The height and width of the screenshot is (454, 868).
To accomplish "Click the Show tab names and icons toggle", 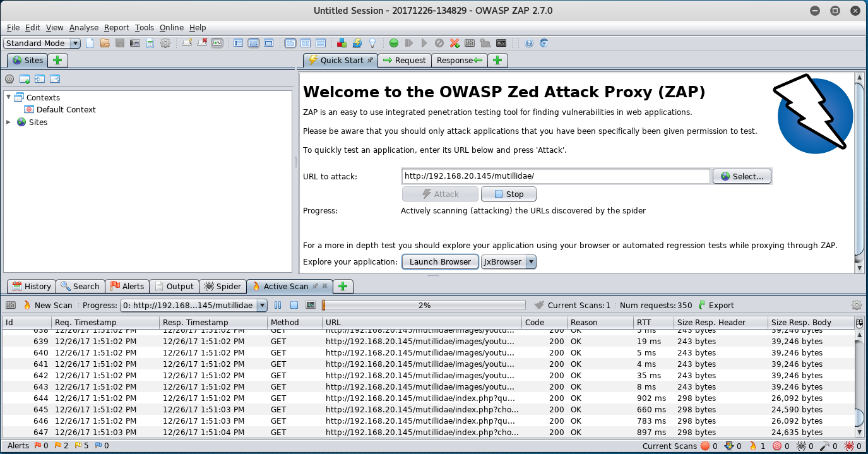I will click(217, 43).
